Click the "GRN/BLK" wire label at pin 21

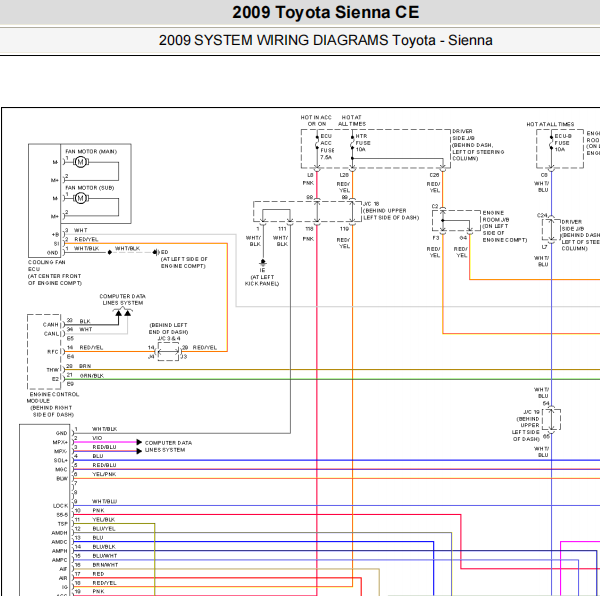click(x=91, y=376)
